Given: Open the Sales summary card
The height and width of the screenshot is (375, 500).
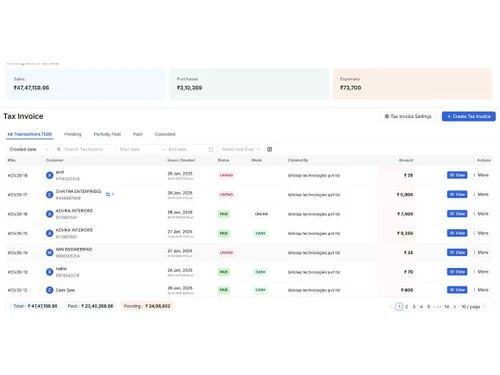Looking at the screenshot, I should coord(86,84).
